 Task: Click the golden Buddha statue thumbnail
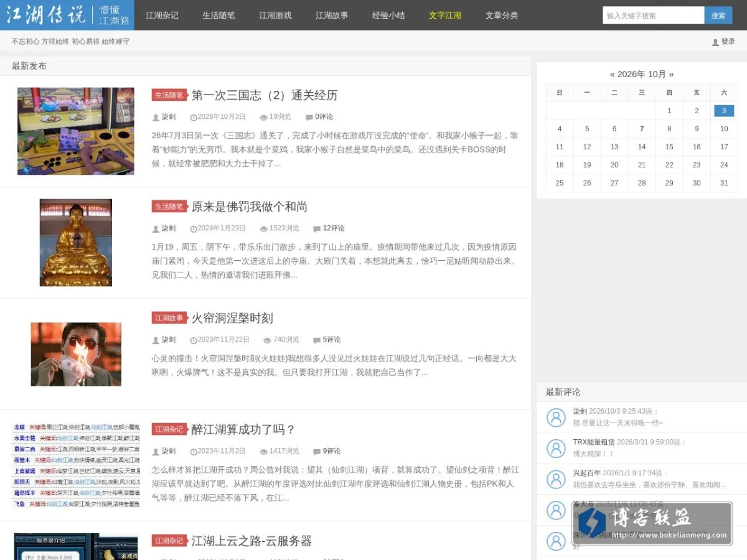click(76, 243)
